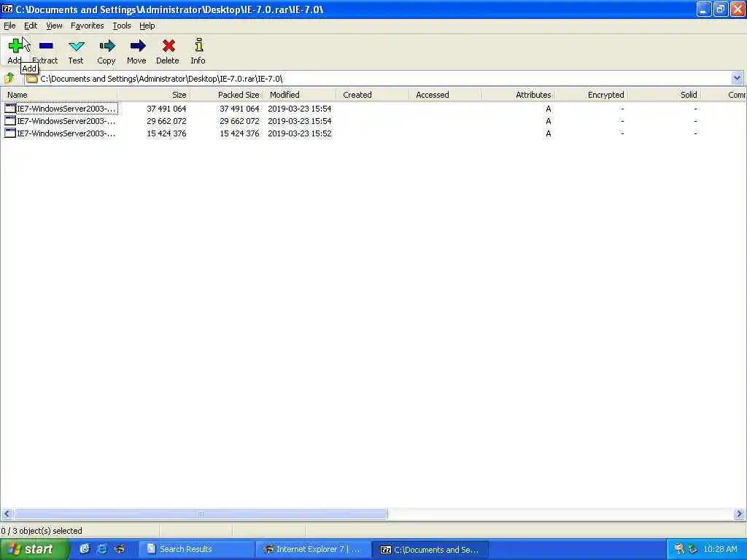747x560 pixels.
Task: Open the Info toolbar icon
Action: pos(198,45)
